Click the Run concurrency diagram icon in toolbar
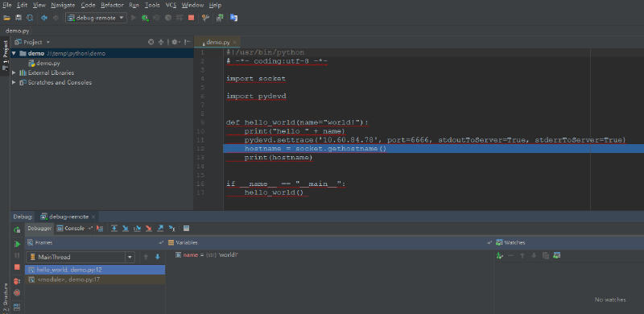The width and height of the screenshot is (644, 314). click(x=180, y=18)
